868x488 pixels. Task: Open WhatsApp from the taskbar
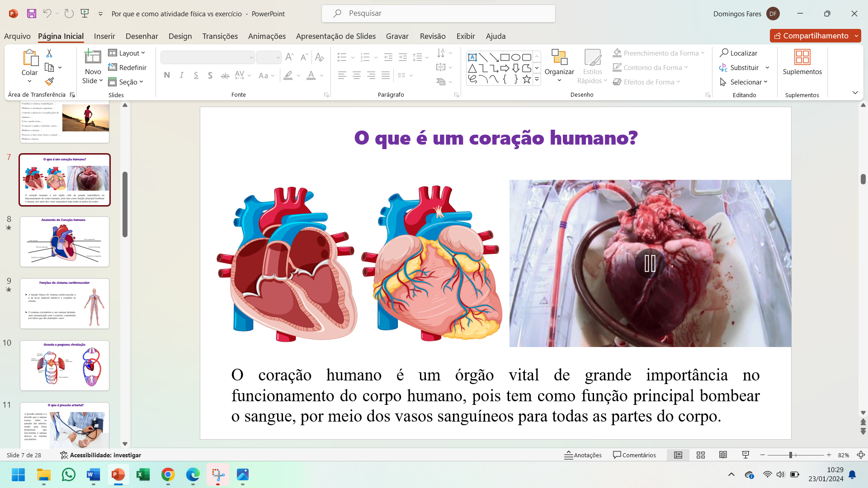(69, 475)
